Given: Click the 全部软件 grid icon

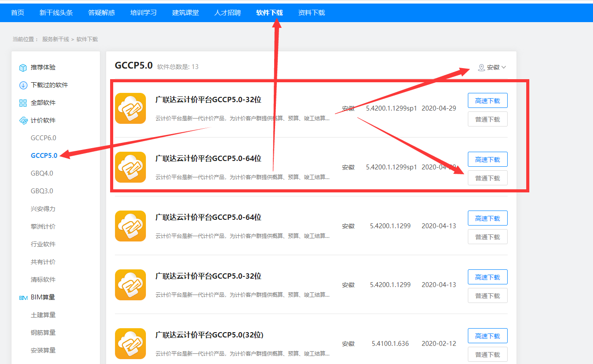Looking at the screenshot, I should tap(23, 103).
